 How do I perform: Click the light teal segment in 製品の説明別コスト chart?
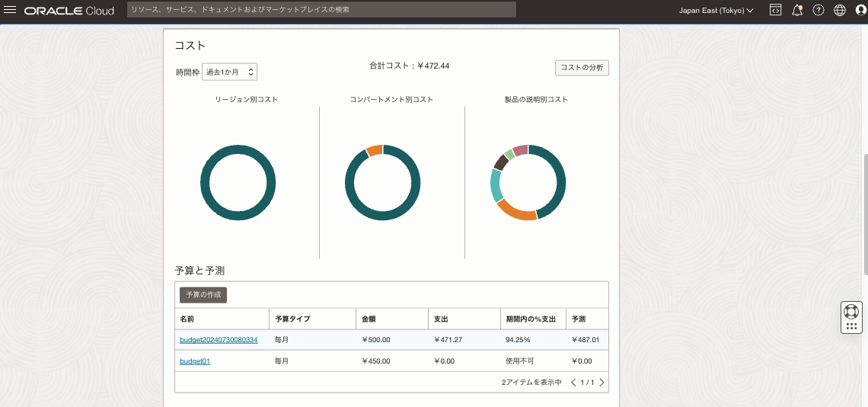pyautogui.click(x=496, y=185)
